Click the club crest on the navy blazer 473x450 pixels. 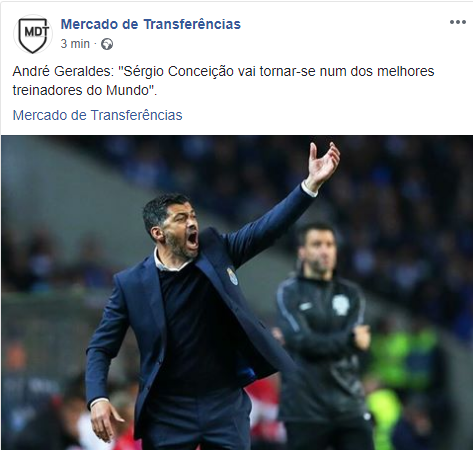(x=232, y=276)
